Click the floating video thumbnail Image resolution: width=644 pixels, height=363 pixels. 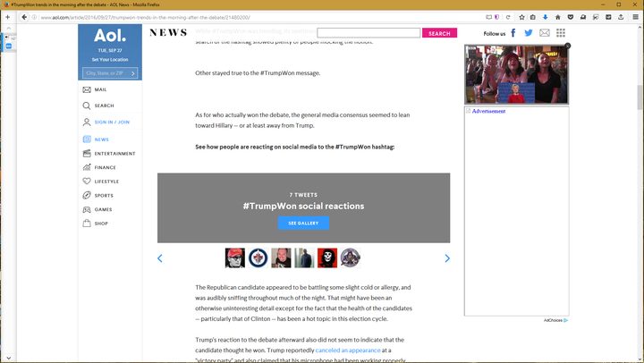[516, 74]
